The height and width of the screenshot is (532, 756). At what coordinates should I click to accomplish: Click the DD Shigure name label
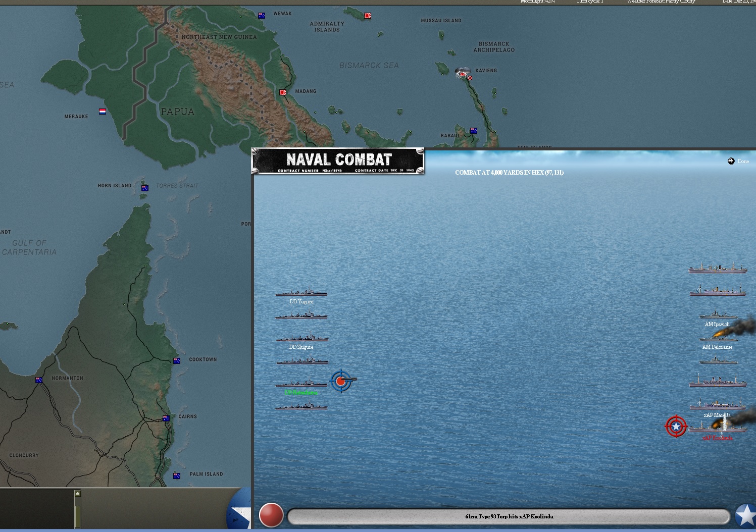tap(301, 347)
